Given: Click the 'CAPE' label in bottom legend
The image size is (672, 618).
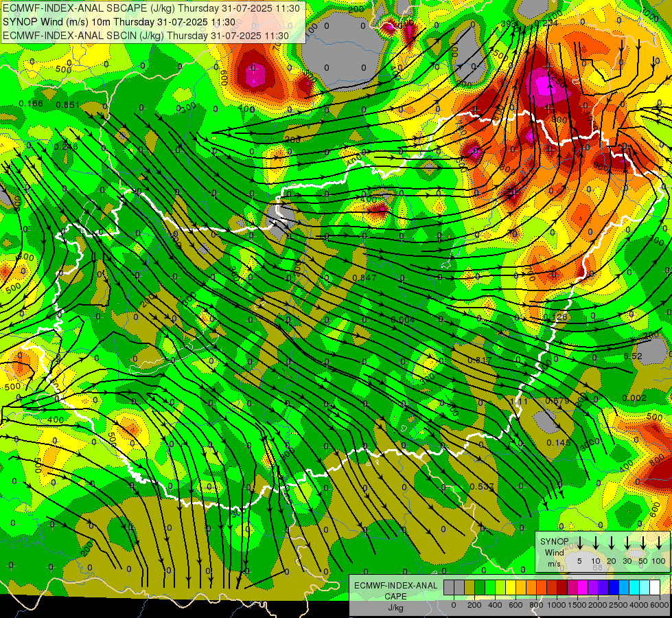Looking at the screenshot, I should (x=395, y=597).
